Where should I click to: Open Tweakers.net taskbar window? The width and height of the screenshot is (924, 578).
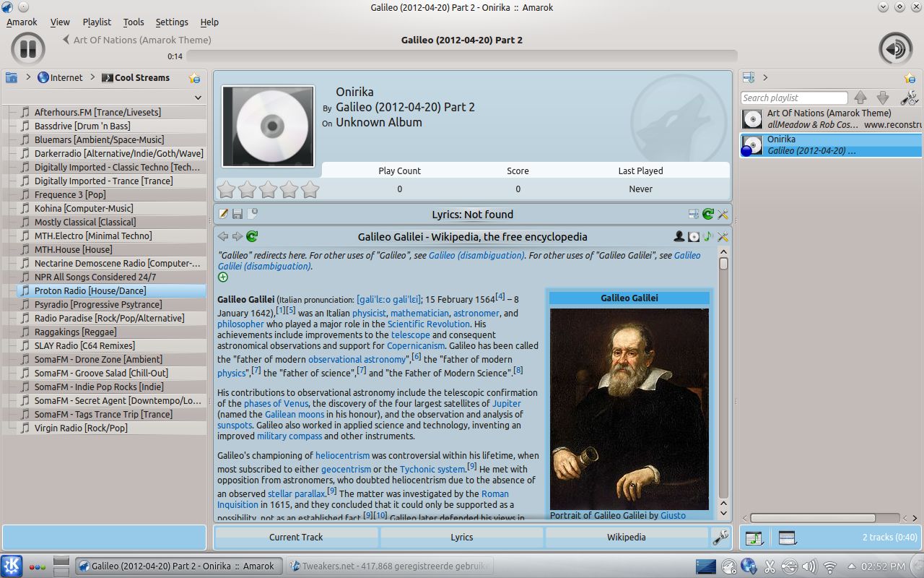(x=390, y=566)
